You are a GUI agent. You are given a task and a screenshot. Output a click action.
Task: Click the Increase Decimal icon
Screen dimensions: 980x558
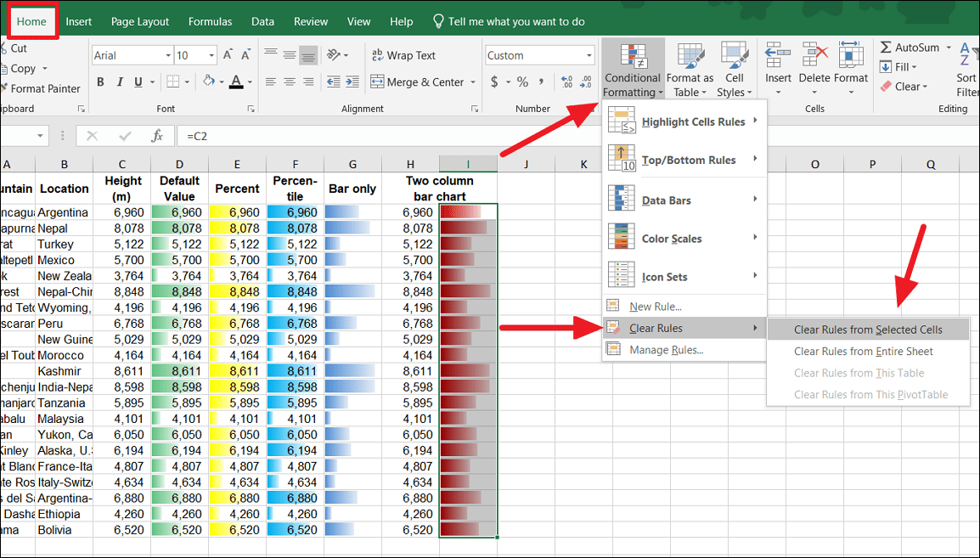[x=565, y=82]
